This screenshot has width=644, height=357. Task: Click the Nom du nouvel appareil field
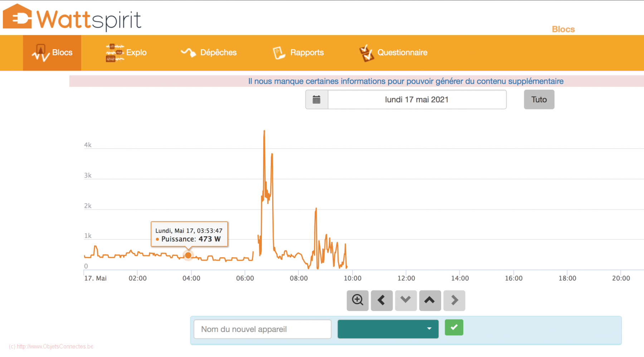263,329
